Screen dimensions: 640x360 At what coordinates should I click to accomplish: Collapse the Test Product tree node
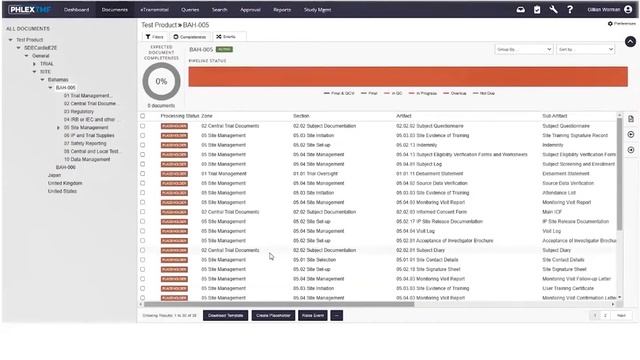click(11, 40)
